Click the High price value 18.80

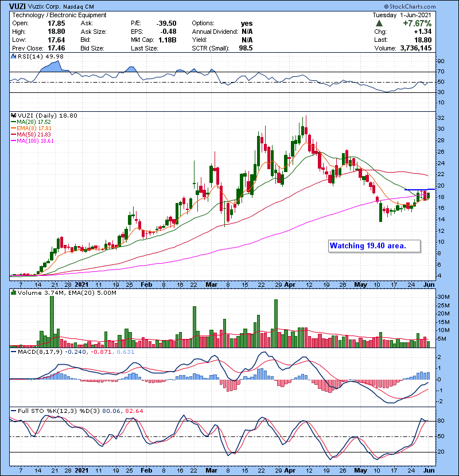[x=56, y=32]
